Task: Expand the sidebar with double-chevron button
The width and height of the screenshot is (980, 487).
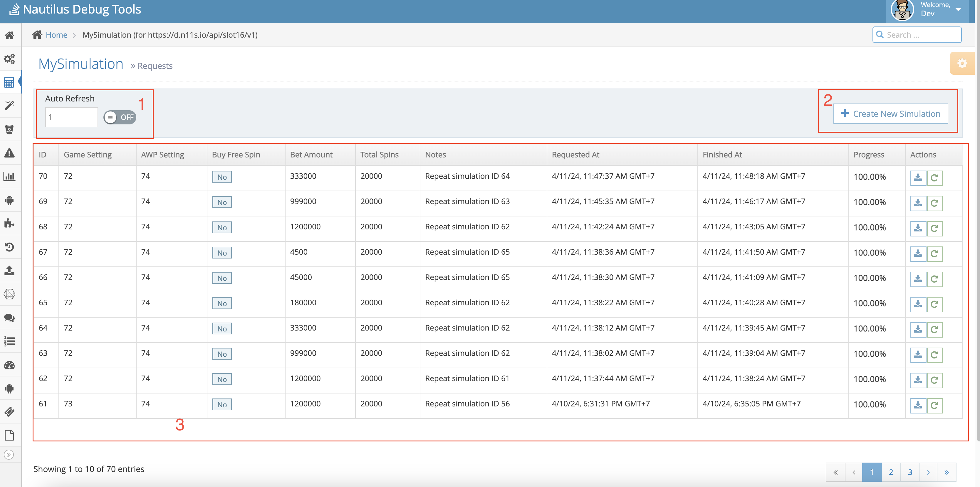Action: tap(9, 455)
